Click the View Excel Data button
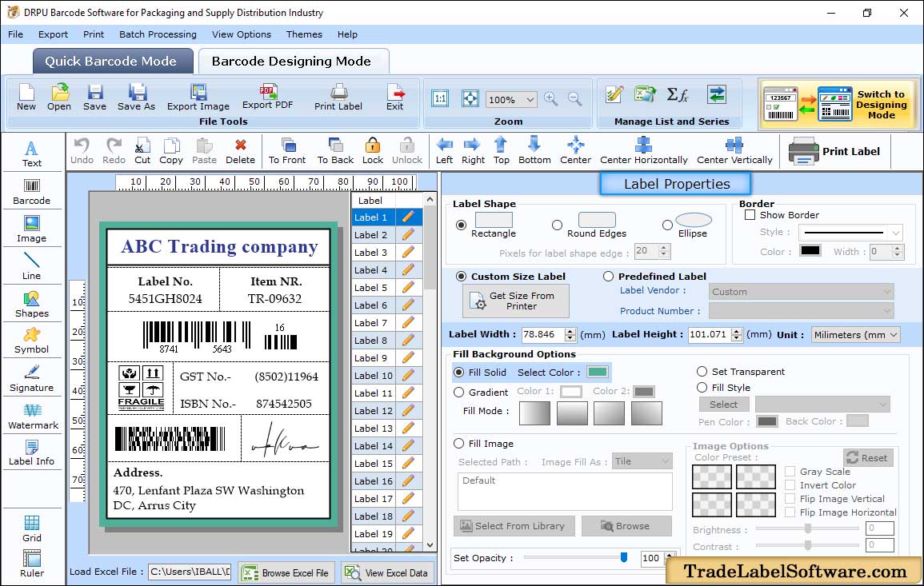Image resolution: width=924 pixels, height=586 pixels. [x=388, y=572]
